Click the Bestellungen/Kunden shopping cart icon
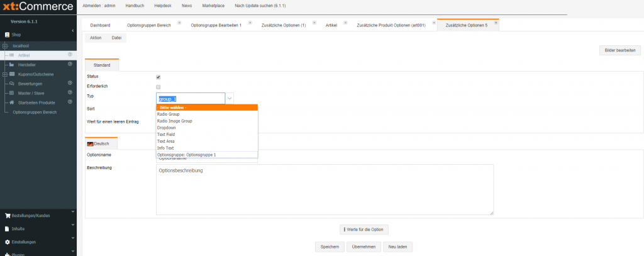Viewport: 644px width, 256px height. point(8,215)
